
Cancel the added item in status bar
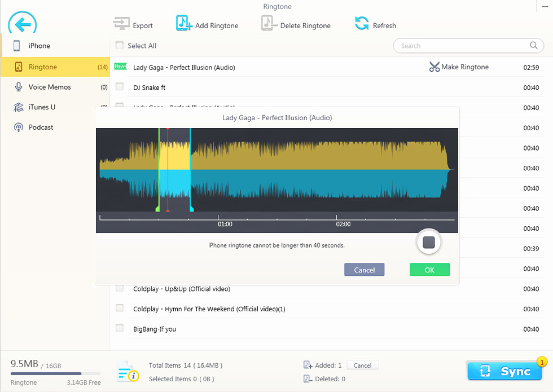tap(362, 365)
